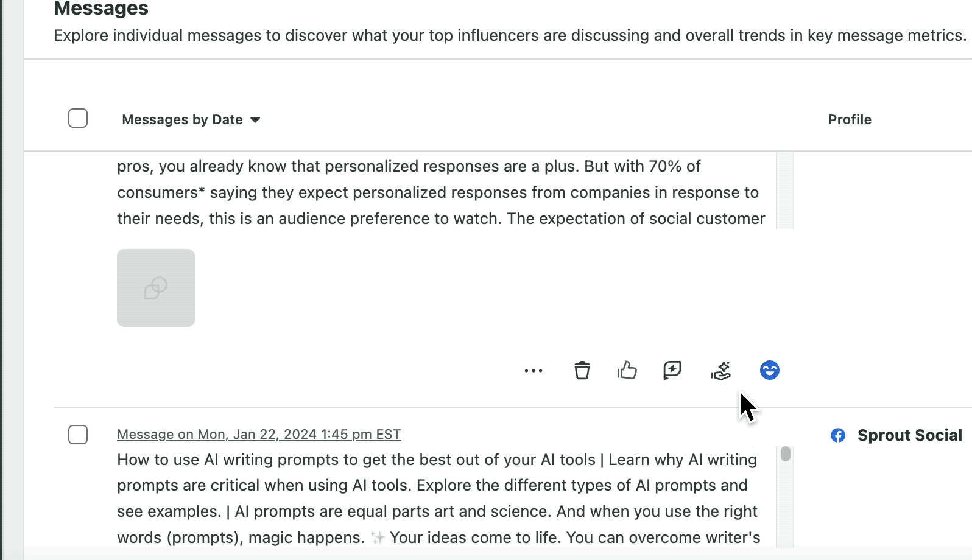
Task: Toggle the select all messages checkbox
Action: point(78,118)
